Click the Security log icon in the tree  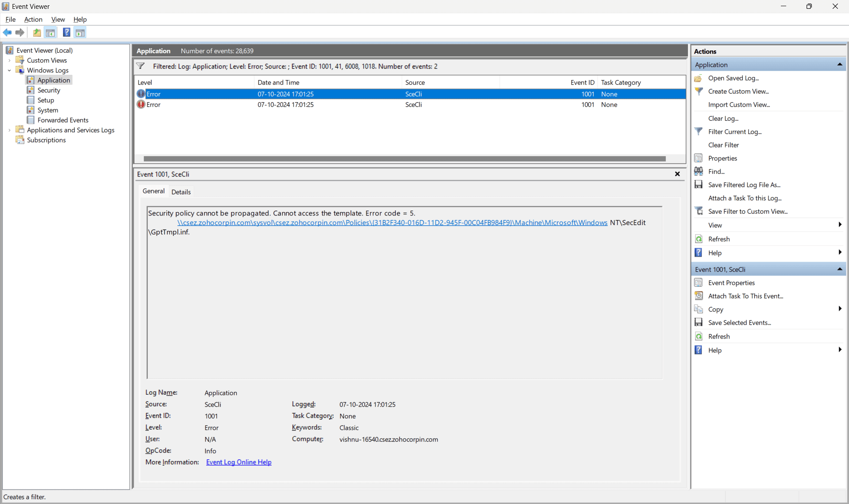[31, 90]
